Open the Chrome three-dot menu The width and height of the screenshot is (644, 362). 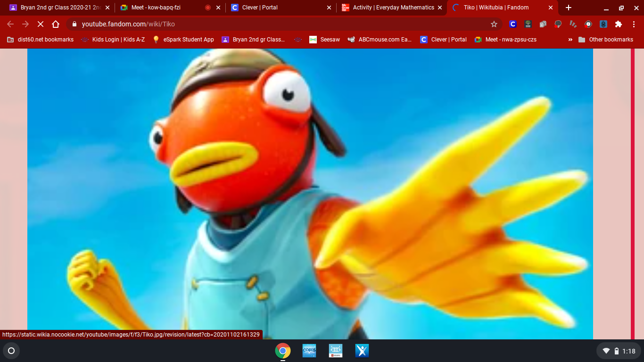633,24
